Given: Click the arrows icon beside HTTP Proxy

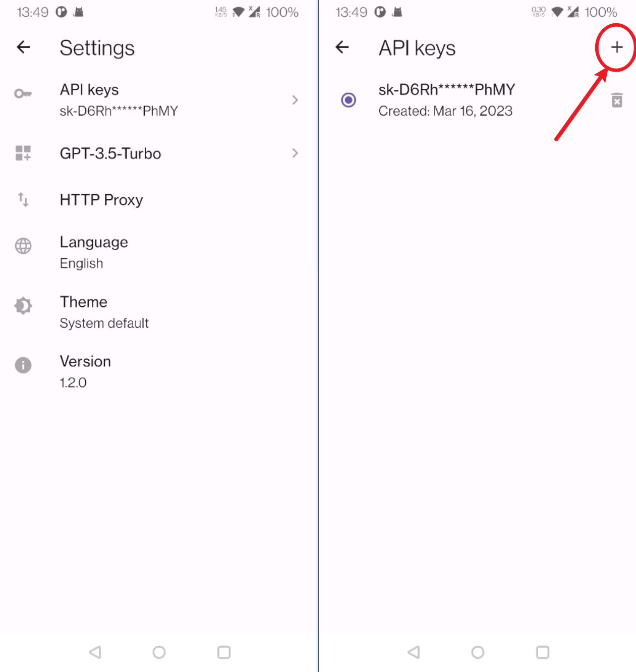Looking at the screenshot, I should (23, 200).
